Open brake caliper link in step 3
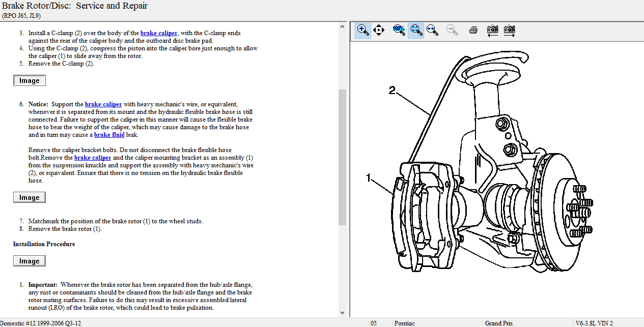This screenshot has height=327, width=644. (x=158, y=33)
